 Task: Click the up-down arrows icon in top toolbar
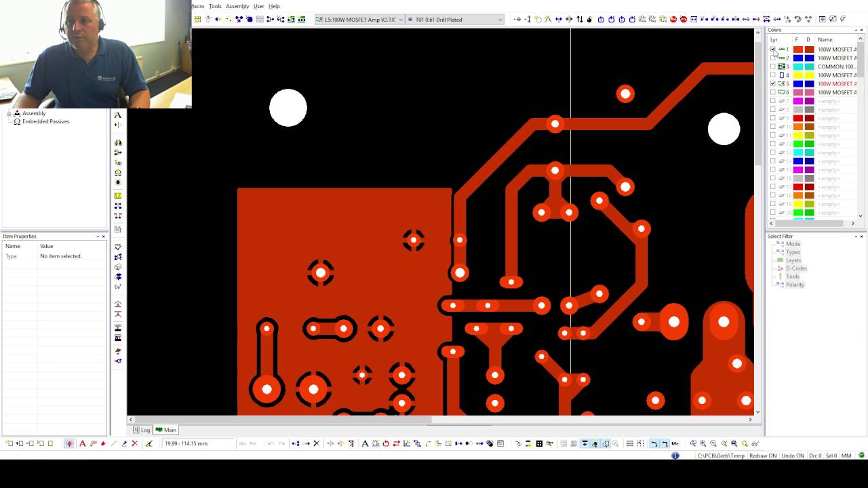580,20
